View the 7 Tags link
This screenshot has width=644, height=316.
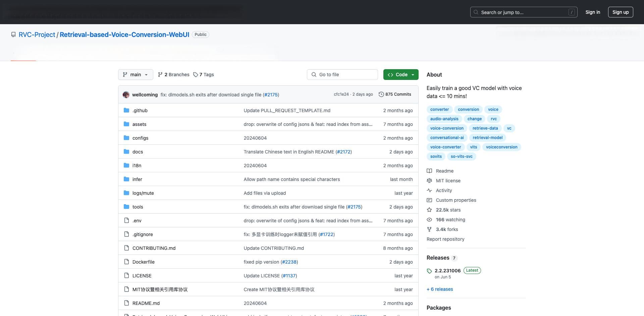tap(204, 75)
